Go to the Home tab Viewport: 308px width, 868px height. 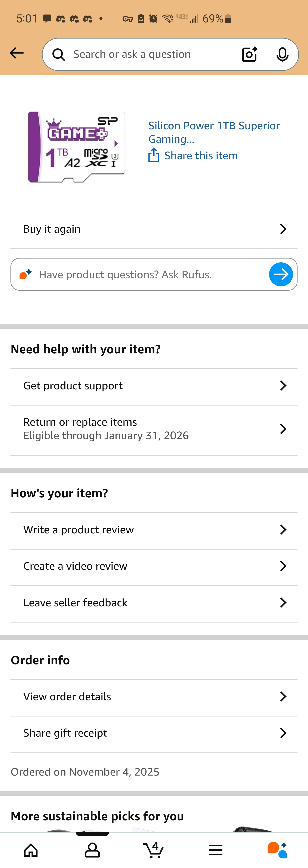tap(31, 850)
